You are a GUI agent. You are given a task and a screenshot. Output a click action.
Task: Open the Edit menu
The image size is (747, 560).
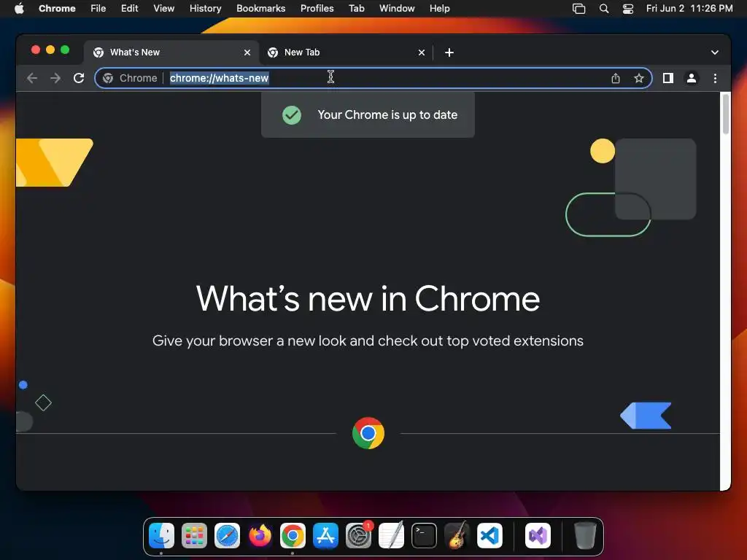129,9
